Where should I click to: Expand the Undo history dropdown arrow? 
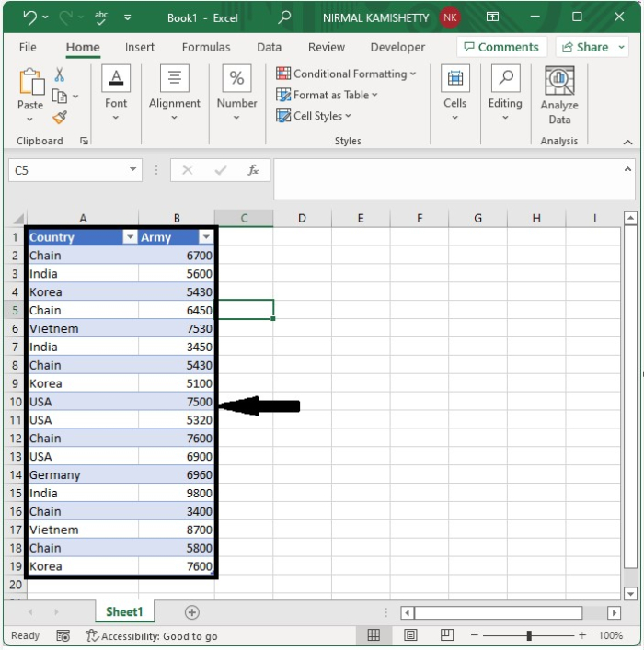click(46, 17)
